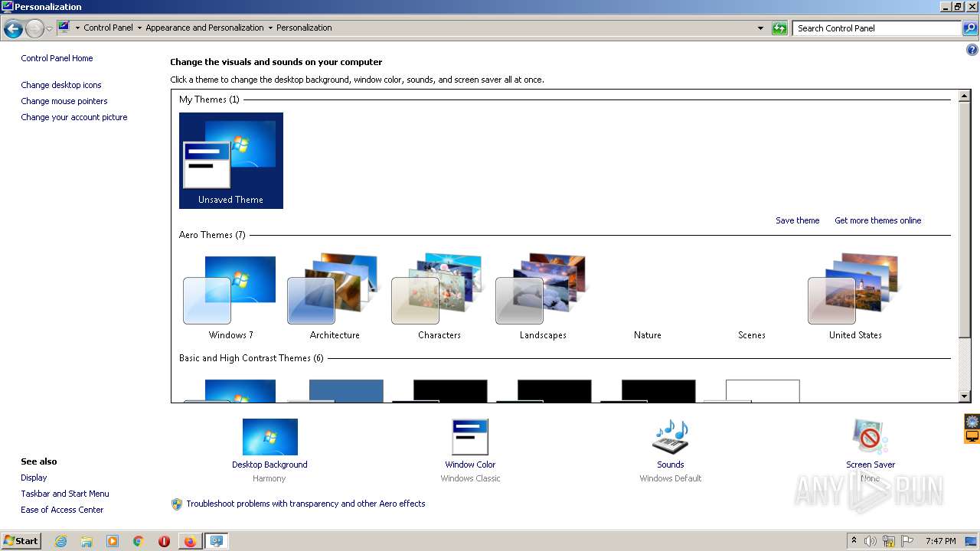Open recent pages dropdown next to Forward
Screen dimensions: 980x551
(x=50, y=29)
